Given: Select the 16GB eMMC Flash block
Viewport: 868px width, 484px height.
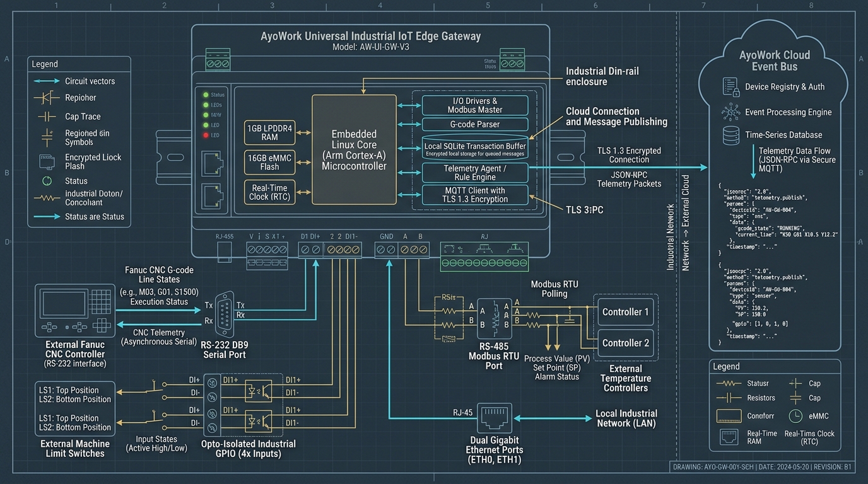Looking at the screenshot, I should pyautogui.click(x=269, y=163).
